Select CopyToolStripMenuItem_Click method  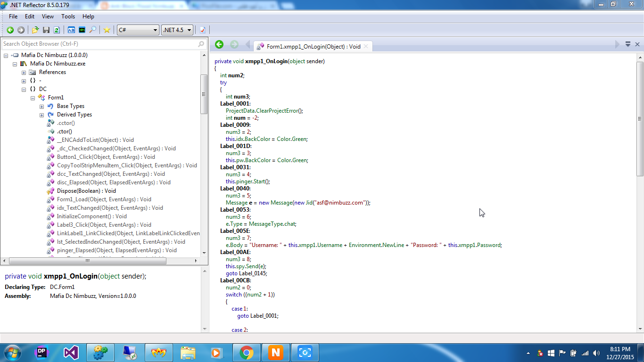pyautogui.click(x=127, y=165)
